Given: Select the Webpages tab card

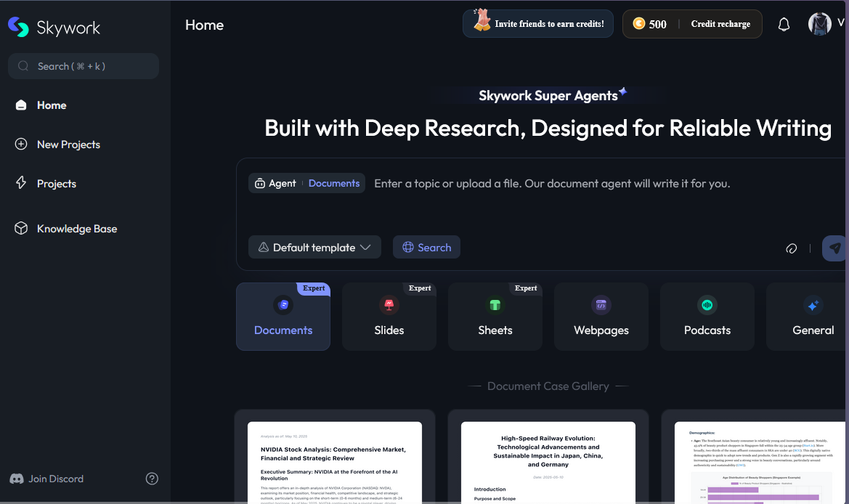Looking at the screenshot, I should 601,317.
